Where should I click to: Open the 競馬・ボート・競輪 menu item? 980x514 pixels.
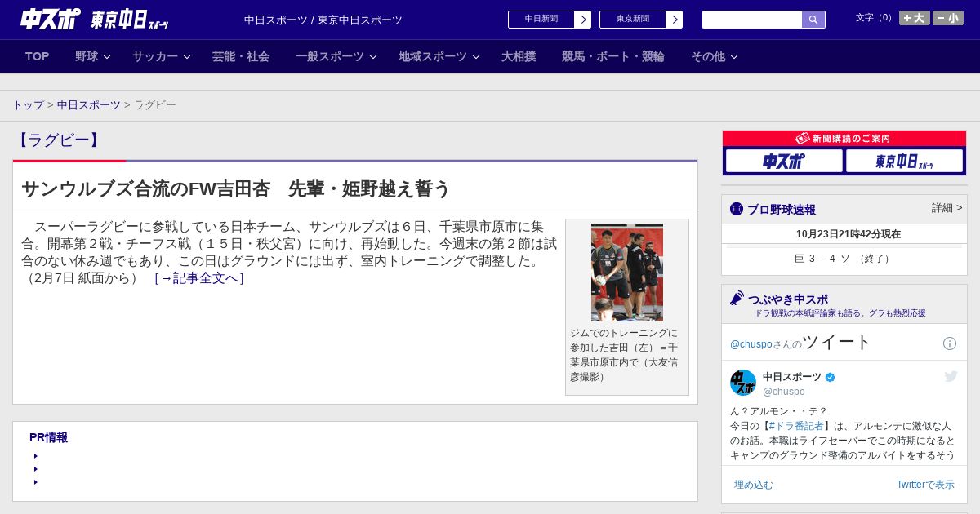click(x=613, y=56)
